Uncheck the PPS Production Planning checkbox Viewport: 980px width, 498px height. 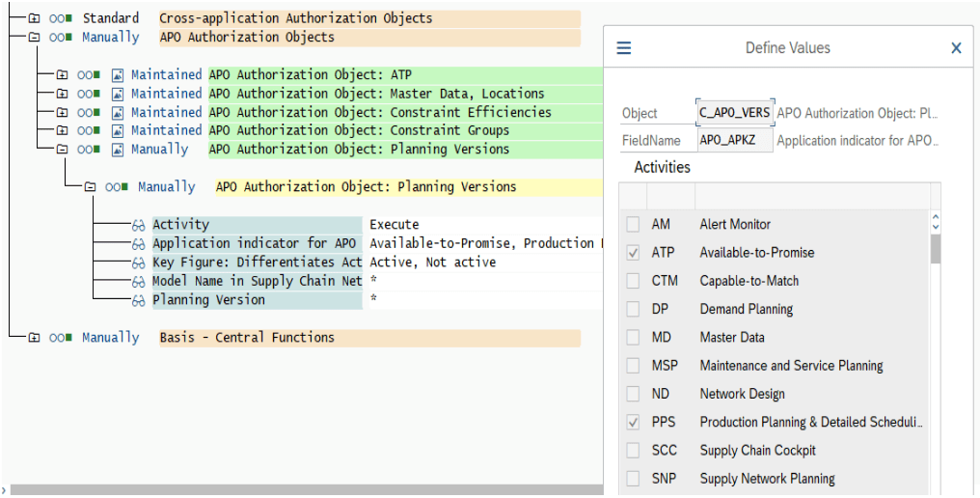[x=633, y=422]
